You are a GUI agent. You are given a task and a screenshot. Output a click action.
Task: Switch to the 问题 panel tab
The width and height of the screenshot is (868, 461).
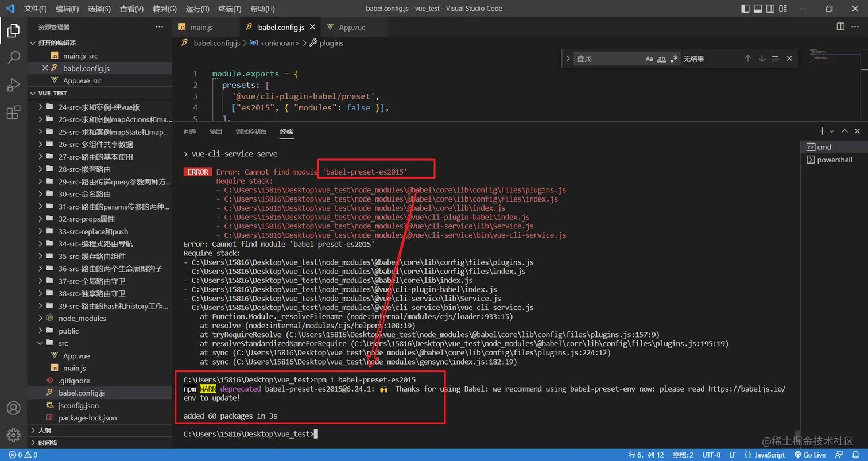189,131
